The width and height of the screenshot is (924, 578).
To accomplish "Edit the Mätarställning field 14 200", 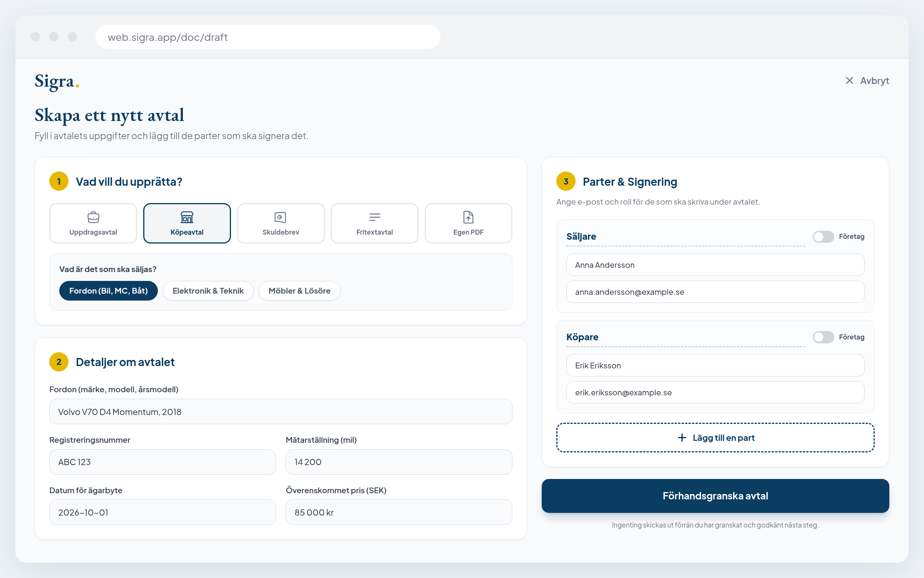I will click(399, 462).
